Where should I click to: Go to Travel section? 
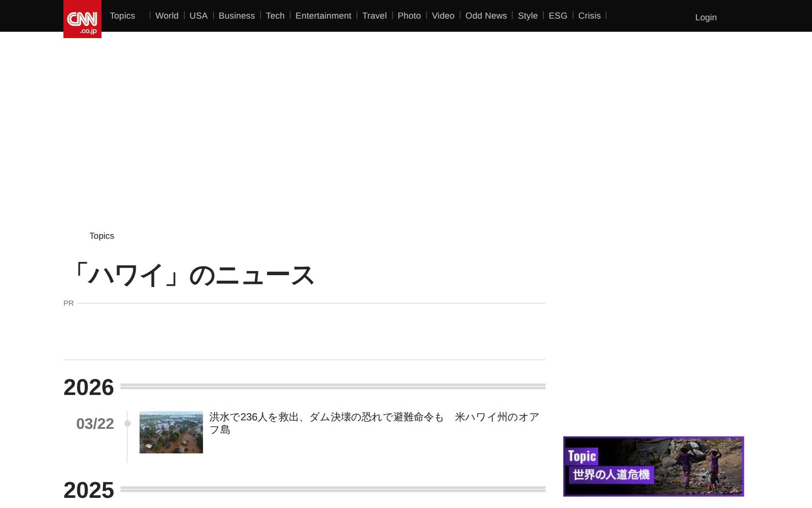point(374,16)
